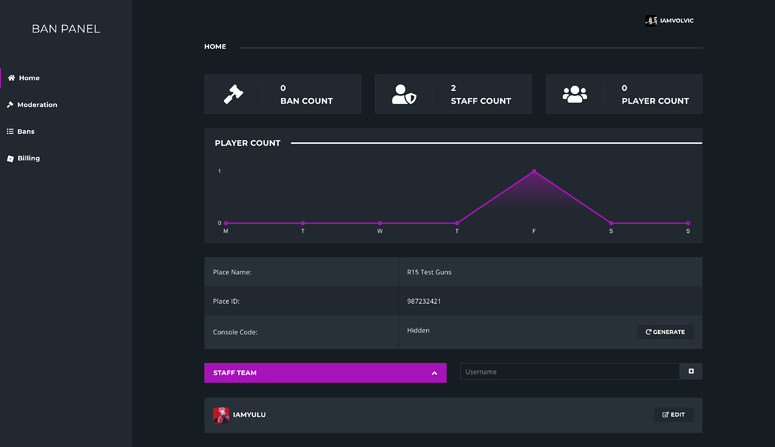This screenshot has height=447, width=775.
Task: Focus the Username input field
Action: [570, 371]
